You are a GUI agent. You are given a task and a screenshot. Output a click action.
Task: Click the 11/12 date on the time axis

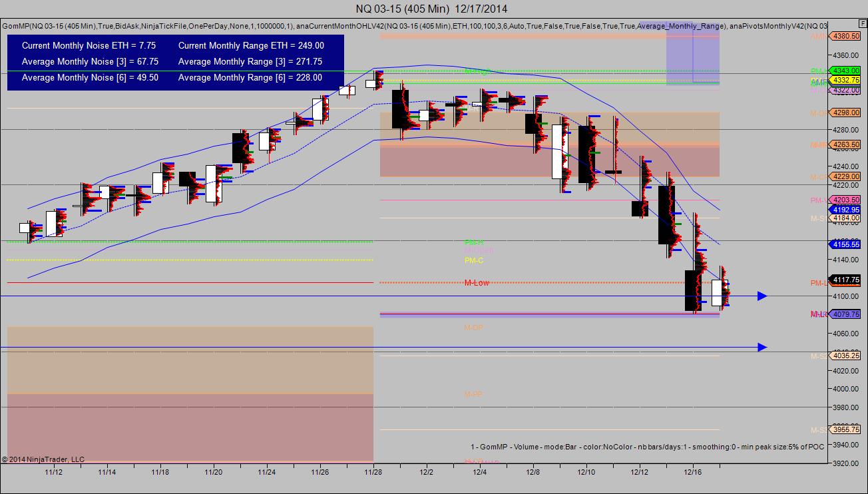click(x=53, y=472)
